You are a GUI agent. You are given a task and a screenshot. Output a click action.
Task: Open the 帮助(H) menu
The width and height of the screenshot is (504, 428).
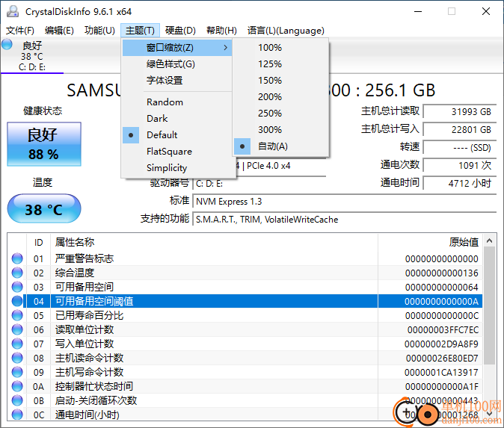click(x=221, y=31)
